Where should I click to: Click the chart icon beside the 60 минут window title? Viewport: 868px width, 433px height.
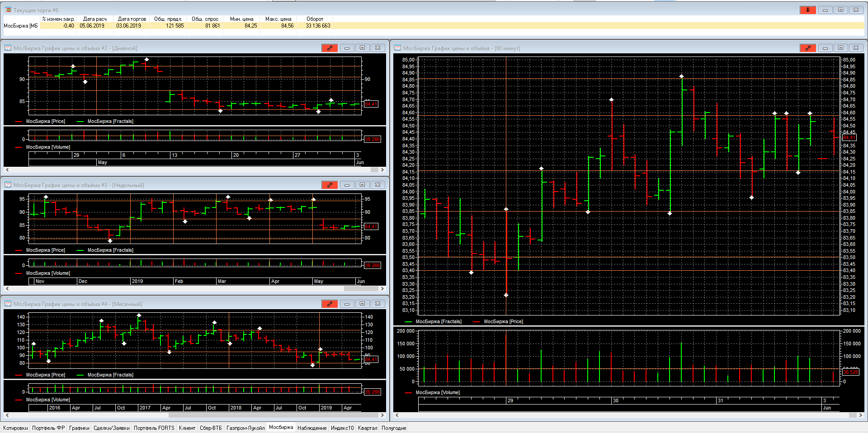[398, 48]
